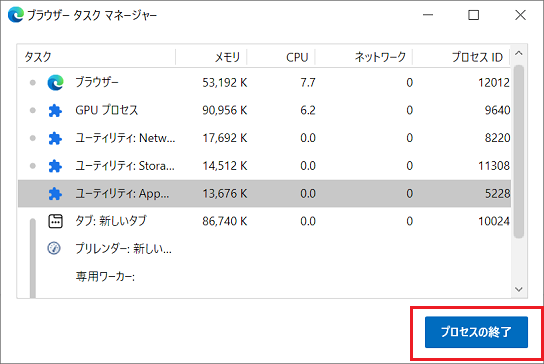Sort by the タスク column header
This screenshot has height=364, width=544.
click(96, 57)
